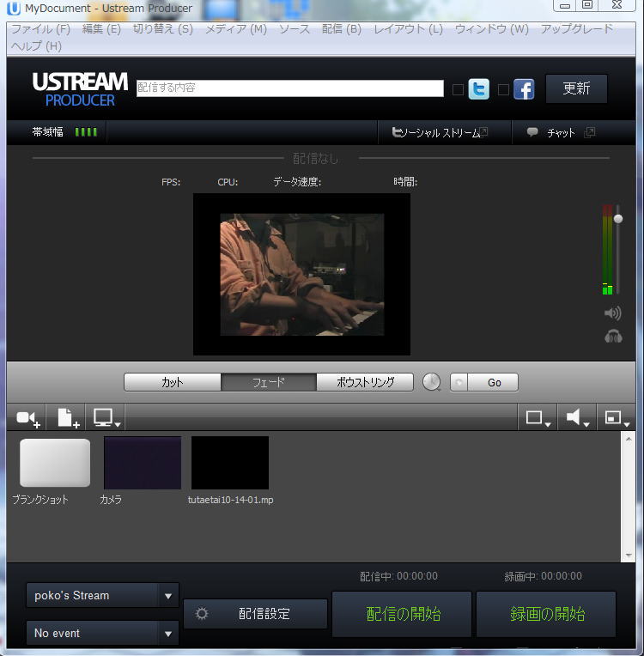Click the shot list scroll-down arrow

(x=628, y=556)
